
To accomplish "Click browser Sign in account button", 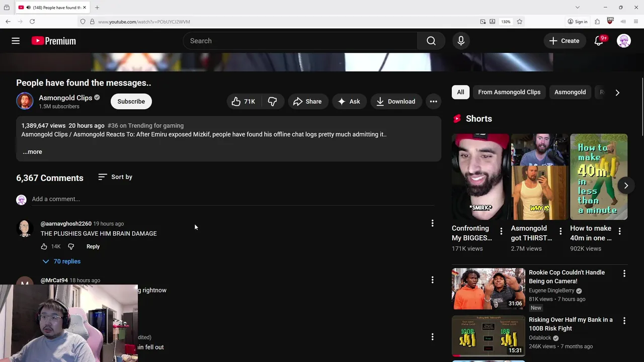I will 577,22.
